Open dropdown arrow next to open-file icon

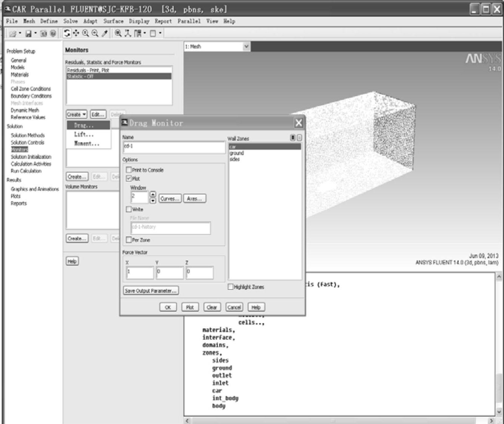[20, 33]
